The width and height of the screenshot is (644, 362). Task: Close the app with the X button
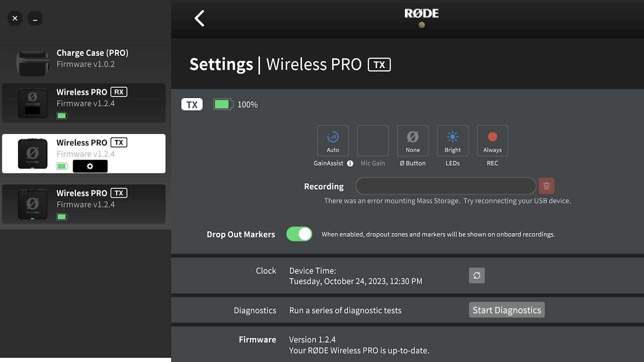click(x=15, y=18)
